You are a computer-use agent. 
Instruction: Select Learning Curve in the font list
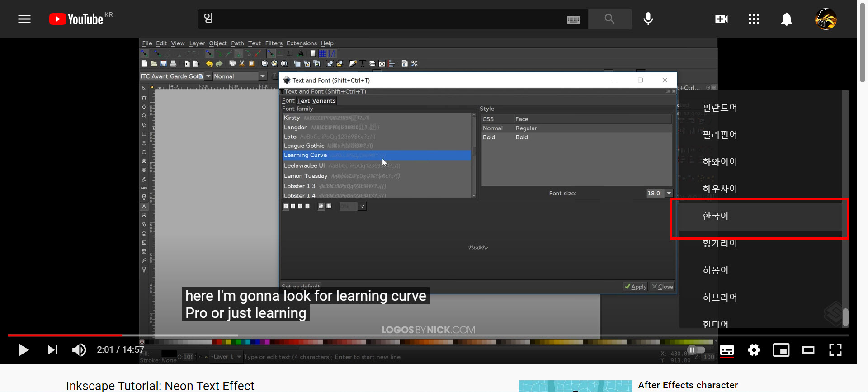(x=377, y=155)
